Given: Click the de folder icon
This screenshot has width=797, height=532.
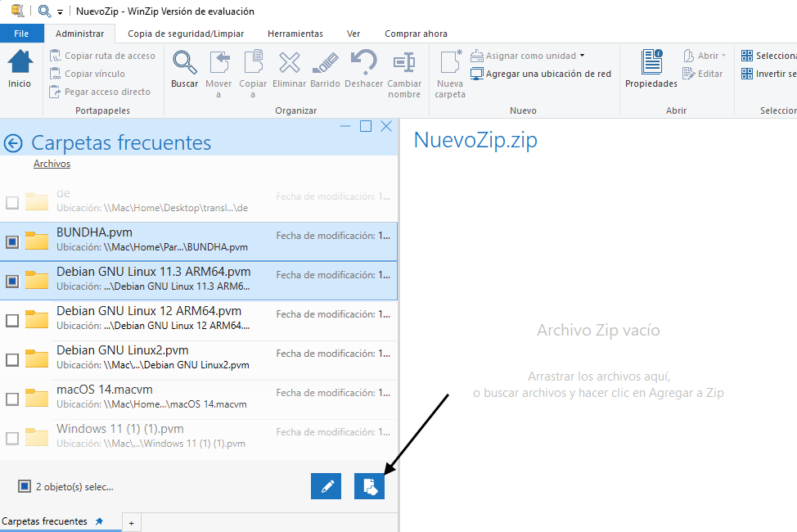Looking at the screenshot, I should coord(37,201).
